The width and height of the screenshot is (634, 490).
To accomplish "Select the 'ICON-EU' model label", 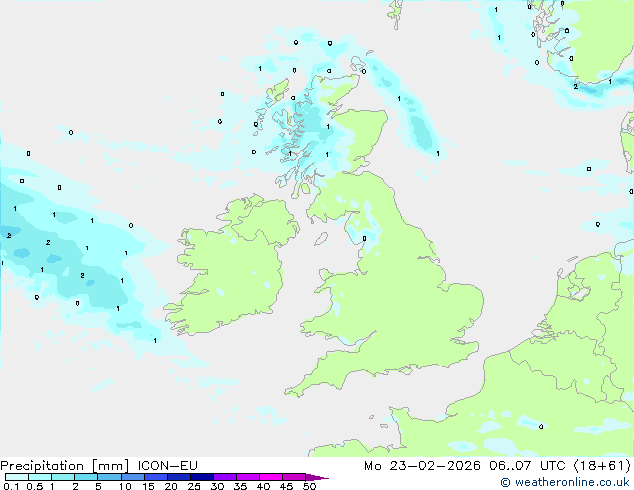I will [167, 466].
